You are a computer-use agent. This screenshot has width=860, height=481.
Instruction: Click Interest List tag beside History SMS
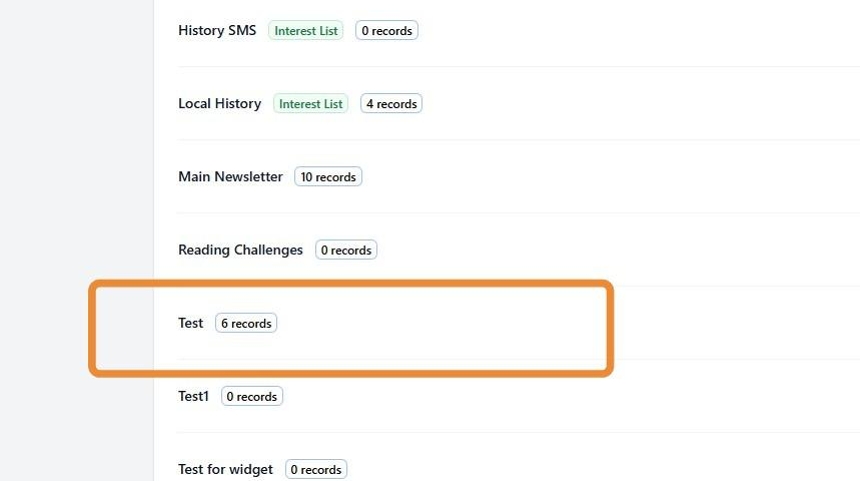point(306,31)
